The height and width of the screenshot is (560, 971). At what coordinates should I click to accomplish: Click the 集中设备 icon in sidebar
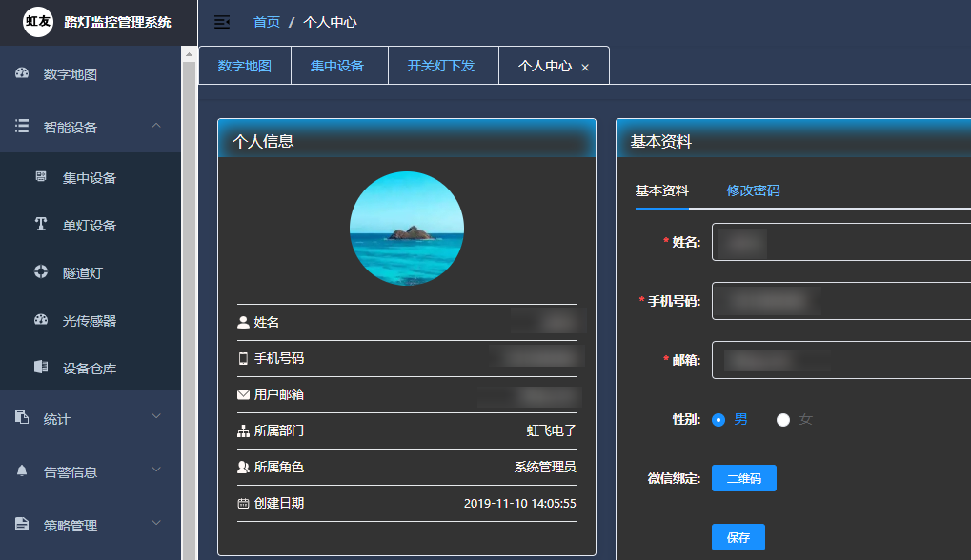[41, 177]
